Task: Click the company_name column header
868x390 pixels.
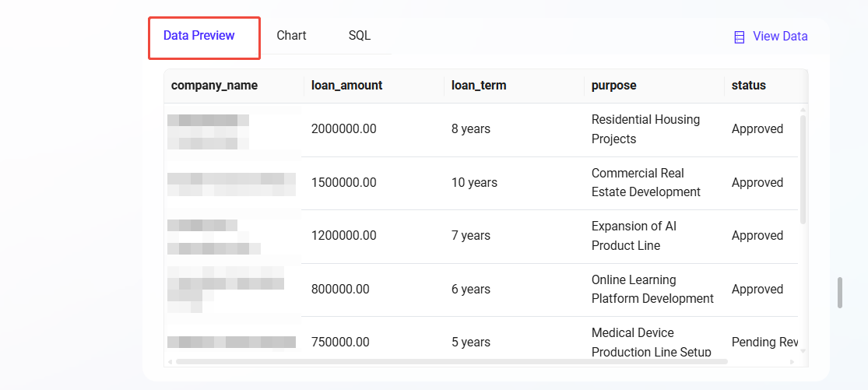Action: tap(214, 86)
